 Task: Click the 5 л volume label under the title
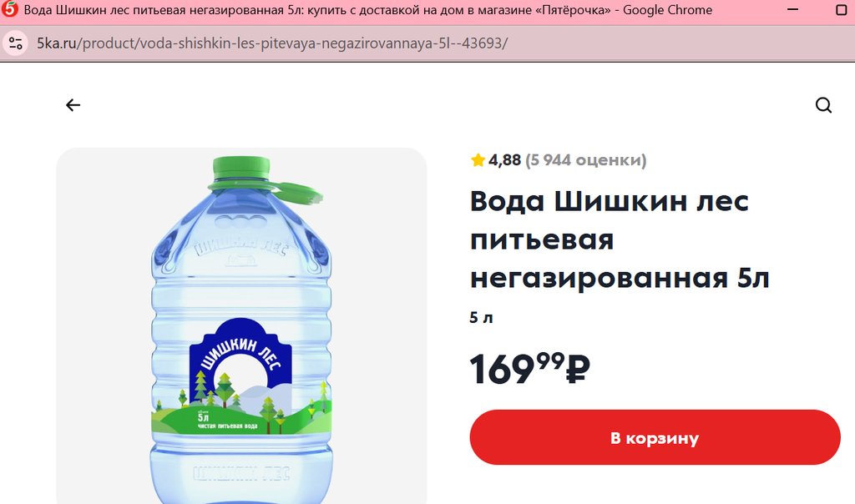(x=482, y=318)
